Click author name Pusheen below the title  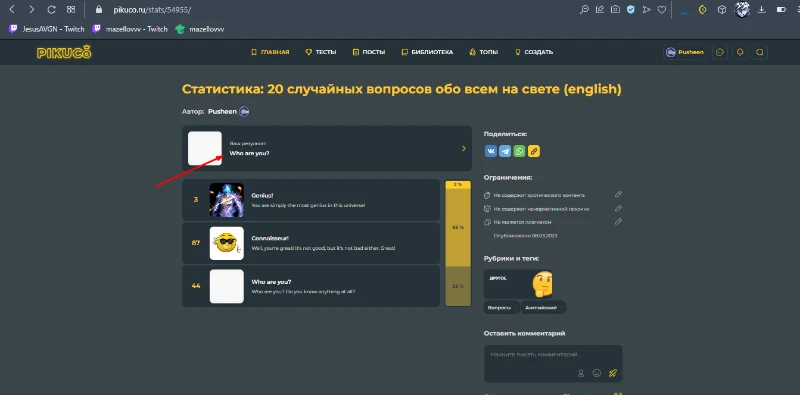[222, 111]
